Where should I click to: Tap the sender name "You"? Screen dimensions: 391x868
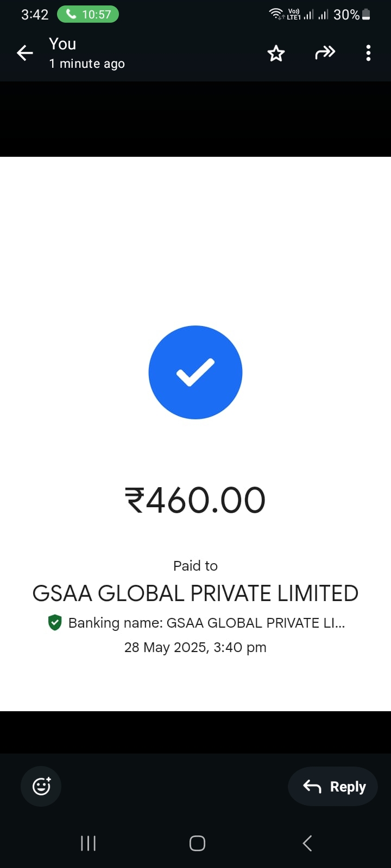[x=62, y=44]
